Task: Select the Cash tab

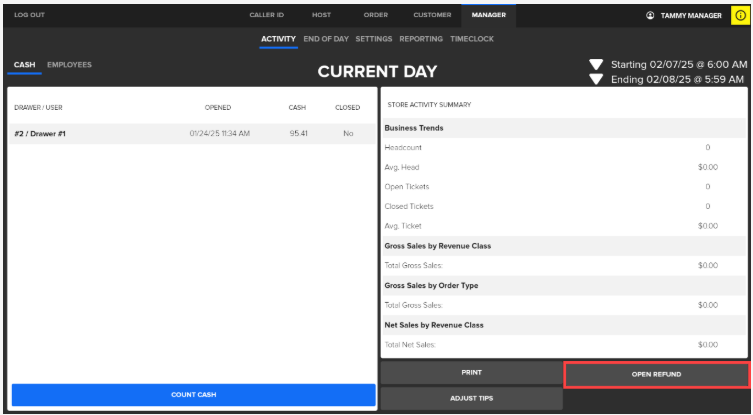Action: coord(24,65)
